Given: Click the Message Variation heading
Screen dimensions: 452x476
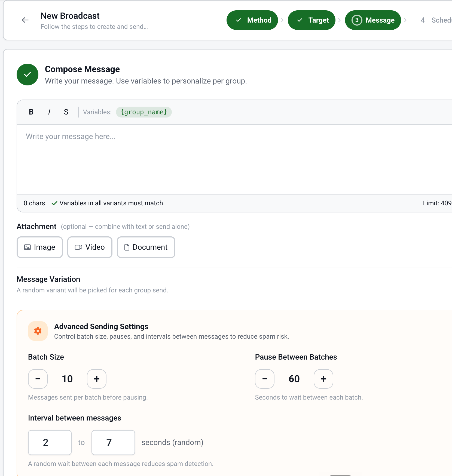Looking at the screenshot, I should point(48,279).
